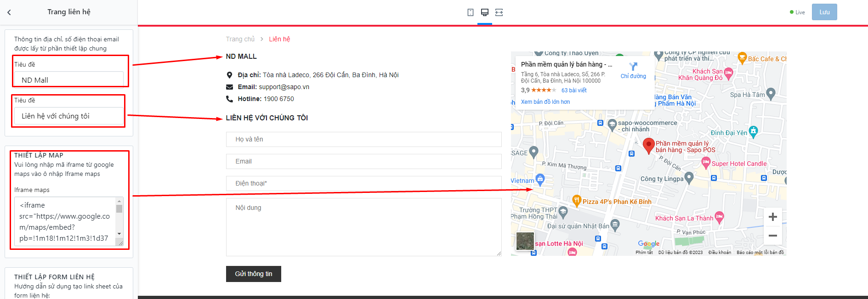
Task: Click the sapo-woocommerce chi nhánh pin
Action: 612,124
